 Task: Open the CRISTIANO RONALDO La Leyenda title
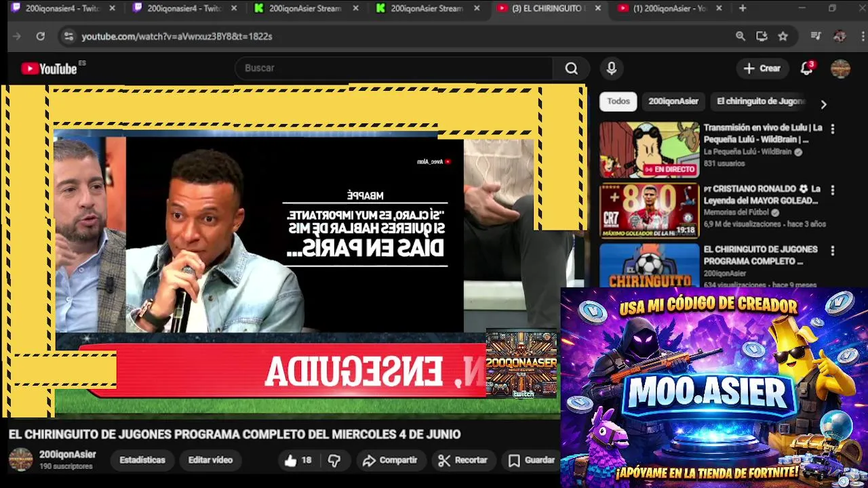(x=762, y=195)
